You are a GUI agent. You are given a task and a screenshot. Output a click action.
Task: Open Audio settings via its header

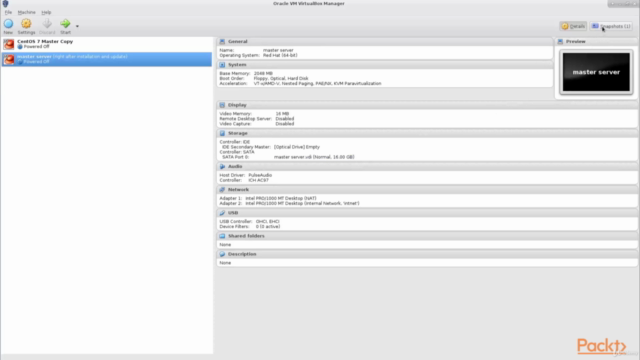235,167
